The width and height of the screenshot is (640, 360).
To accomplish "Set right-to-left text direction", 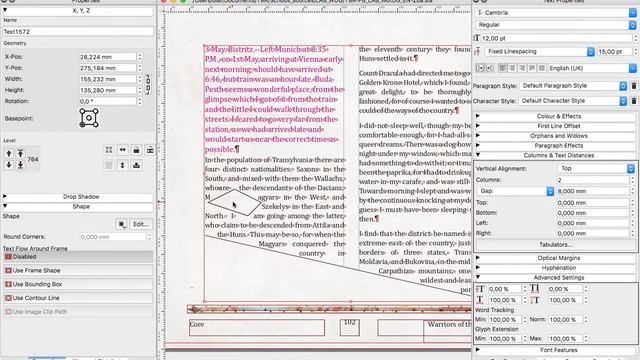I will click(489, 68).
